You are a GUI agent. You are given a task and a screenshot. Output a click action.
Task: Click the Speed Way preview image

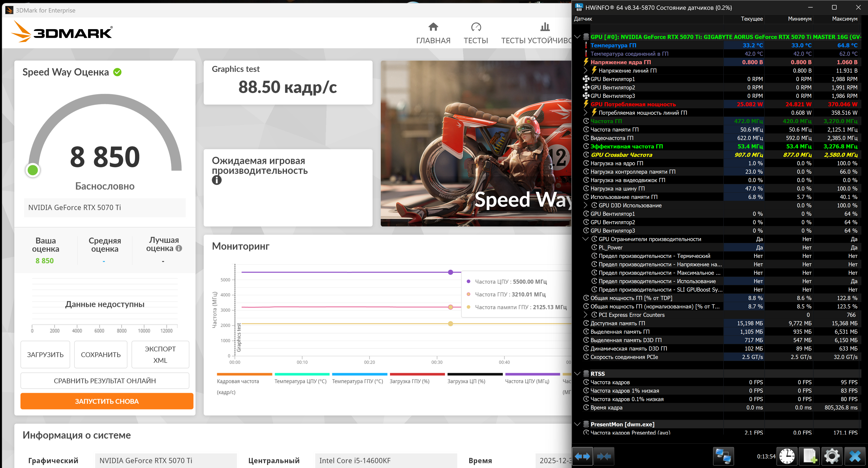476,143
